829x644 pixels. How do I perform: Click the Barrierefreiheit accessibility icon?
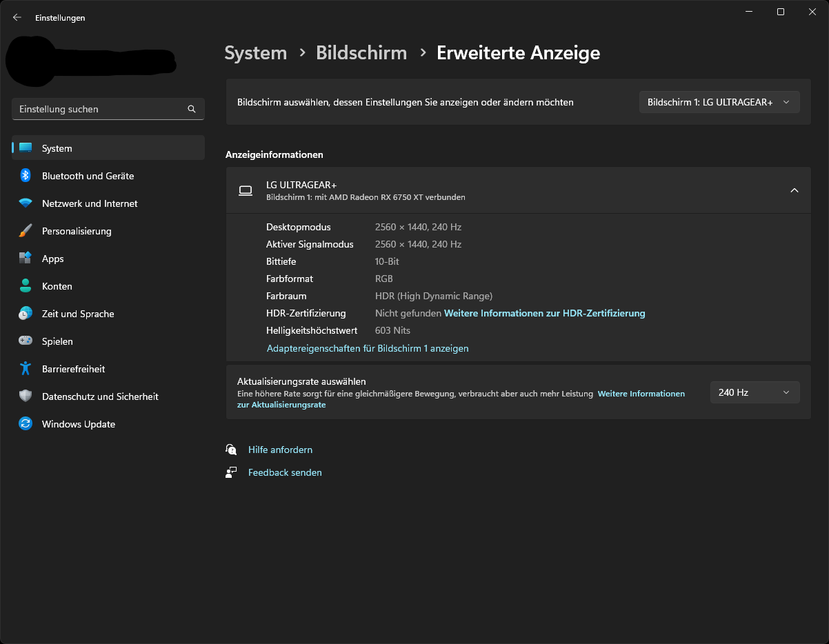pyautogui.click(x=26, y=369)
